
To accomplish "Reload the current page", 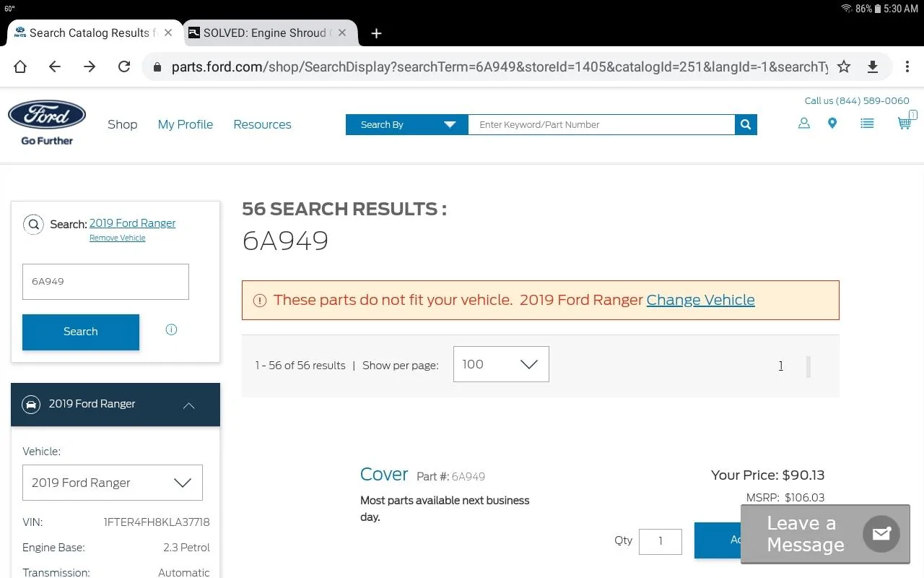I will pyautogui.click(x=124, y=66).
